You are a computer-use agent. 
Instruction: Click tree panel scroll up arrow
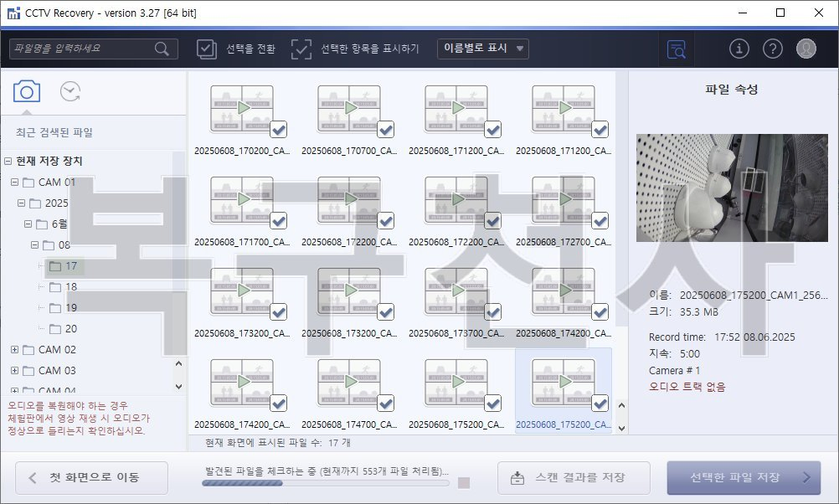click(178, 364)
